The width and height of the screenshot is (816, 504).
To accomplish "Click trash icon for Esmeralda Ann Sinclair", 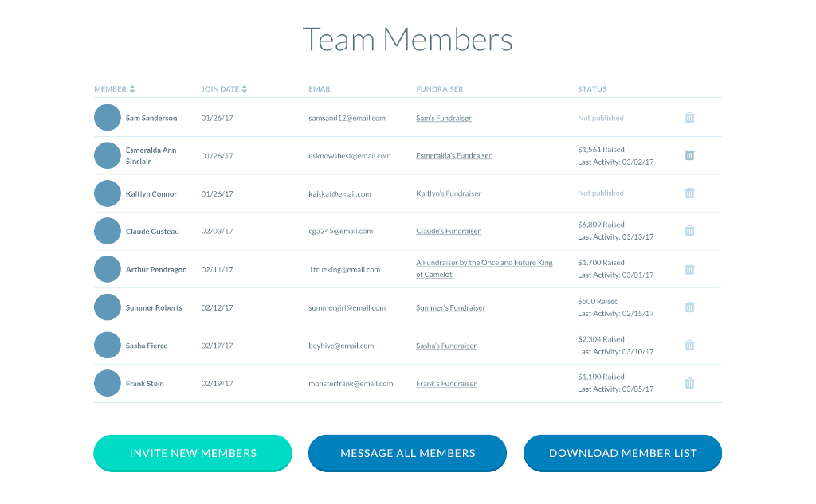I will coord(689,155).
